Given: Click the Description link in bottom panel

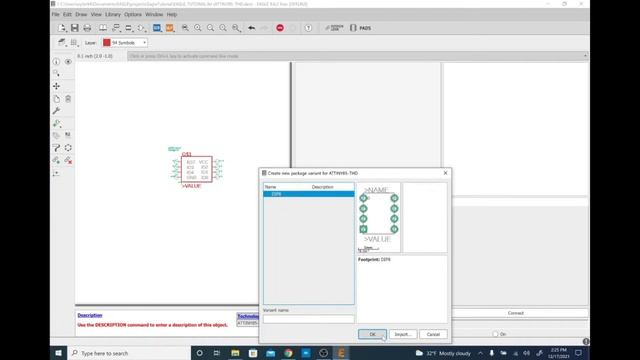Looking at the screenshot, I should click(90, 315).
